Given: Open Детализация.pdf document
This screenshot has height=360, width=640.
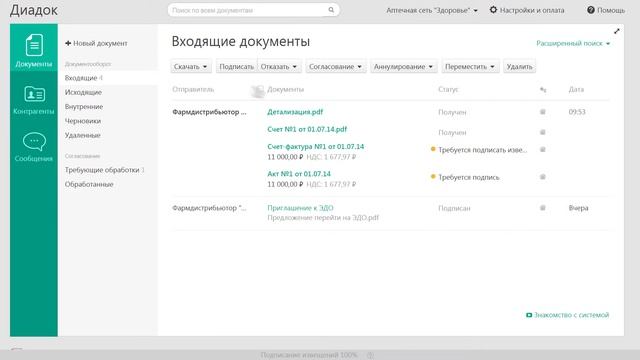Looking at the screenshot, I should [295, 112].
